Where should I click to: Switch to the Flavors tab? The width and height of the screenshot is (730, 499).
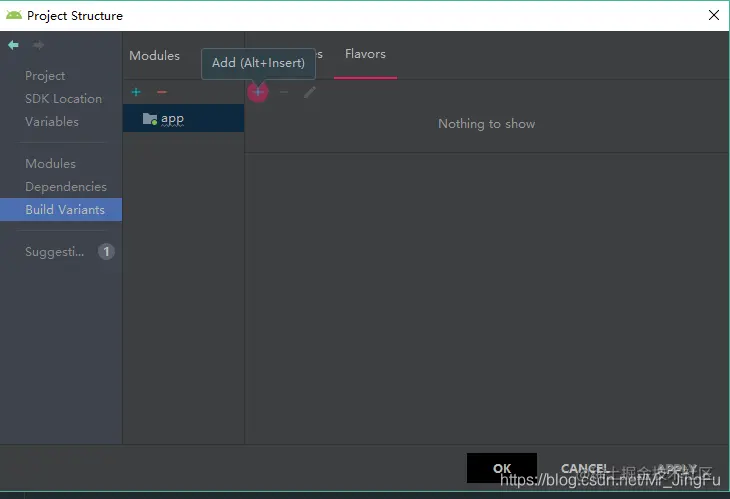365,54
